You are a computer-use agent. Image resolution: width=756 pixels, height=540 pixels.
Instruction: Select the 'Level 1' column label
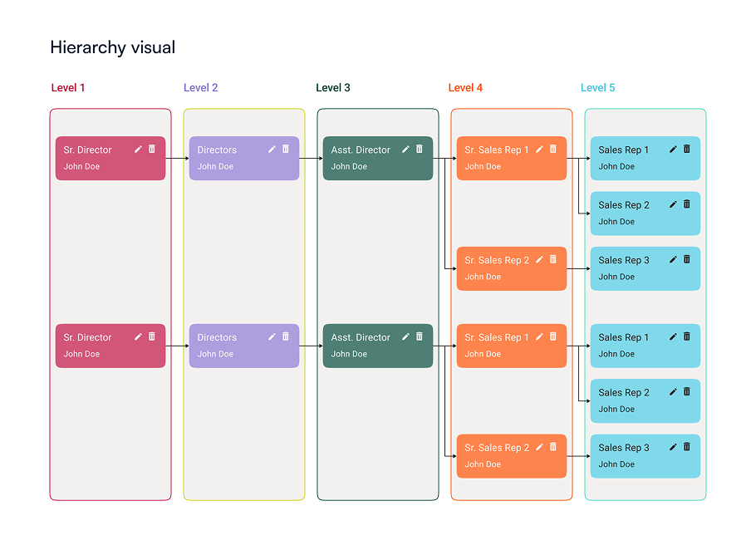(x=68, y=88)
